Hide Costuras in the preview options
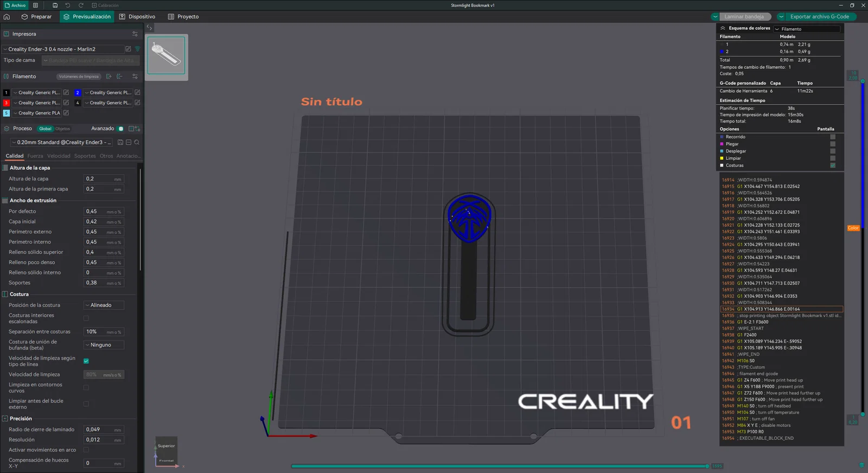Viewport: 868px width, 473px height. pyautogui.click(x=833, y=165)
